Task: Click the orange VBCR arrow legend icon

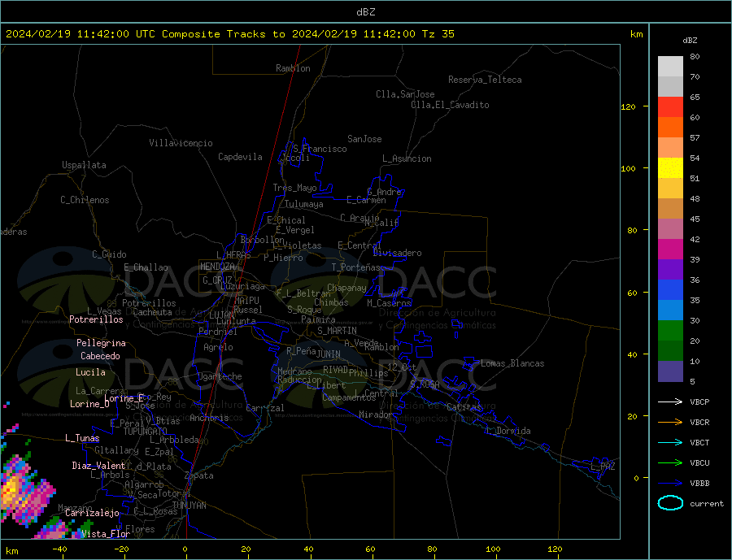Action: coord(670,422)
